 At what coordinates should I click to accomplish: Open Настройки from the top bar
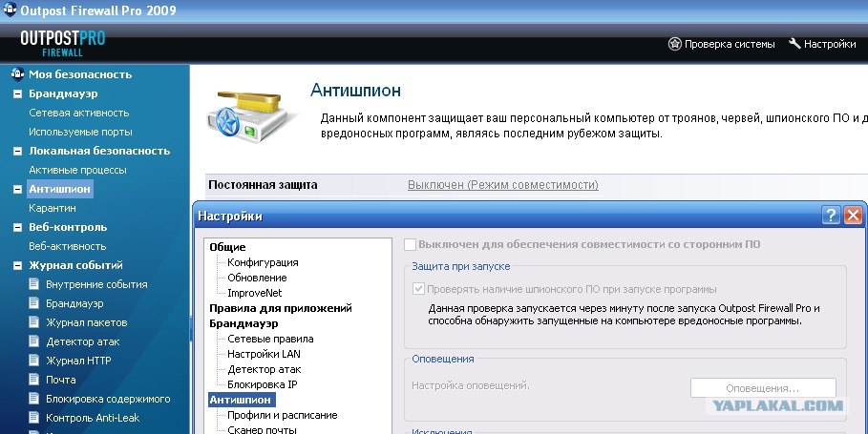830,44
